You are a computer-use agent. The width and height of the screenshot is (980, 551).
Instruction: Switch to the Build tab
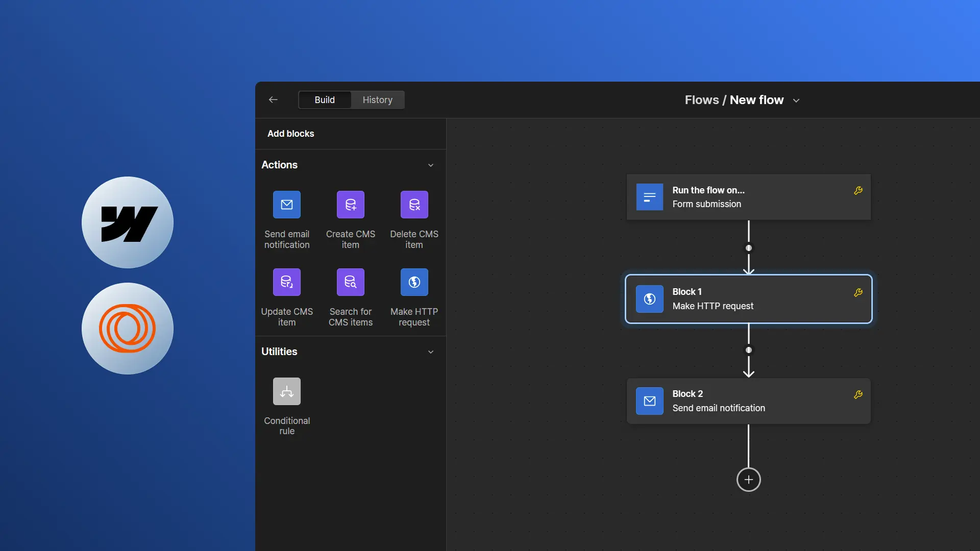[x=325, y=100]
